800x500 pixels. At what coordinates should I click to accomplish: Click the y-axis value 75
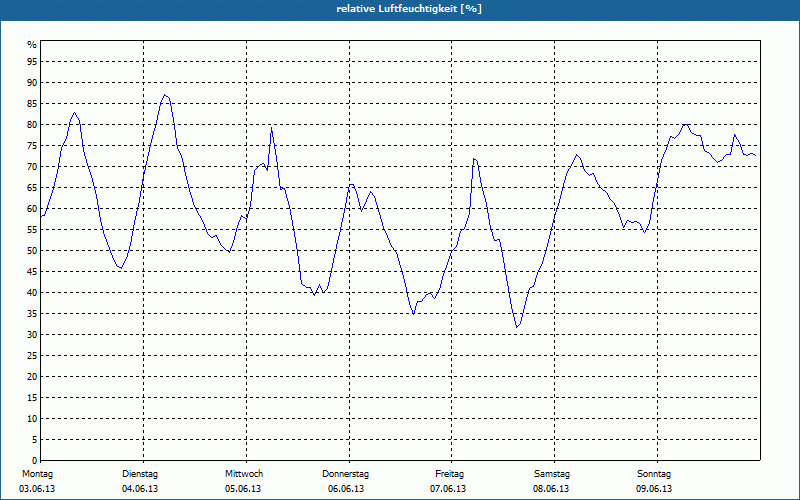pyautogui.click(x=32, y=145)
